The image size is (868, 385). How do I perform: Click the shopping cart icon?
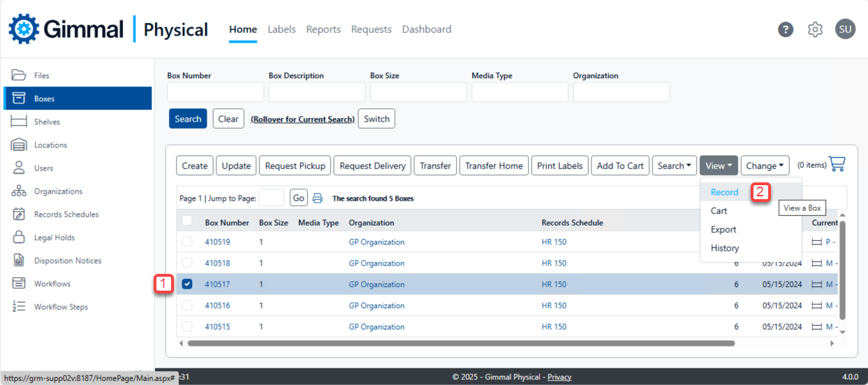(837, 164)
